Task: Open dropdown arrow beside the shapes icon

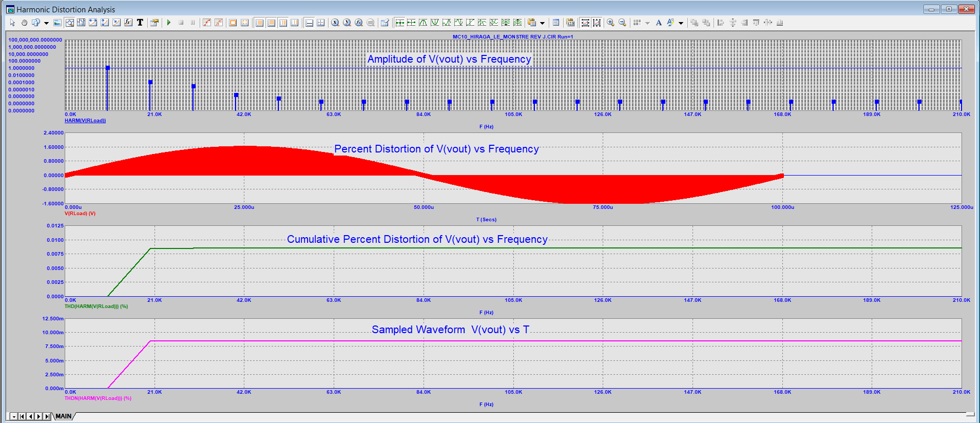Action: click(46, 23)
